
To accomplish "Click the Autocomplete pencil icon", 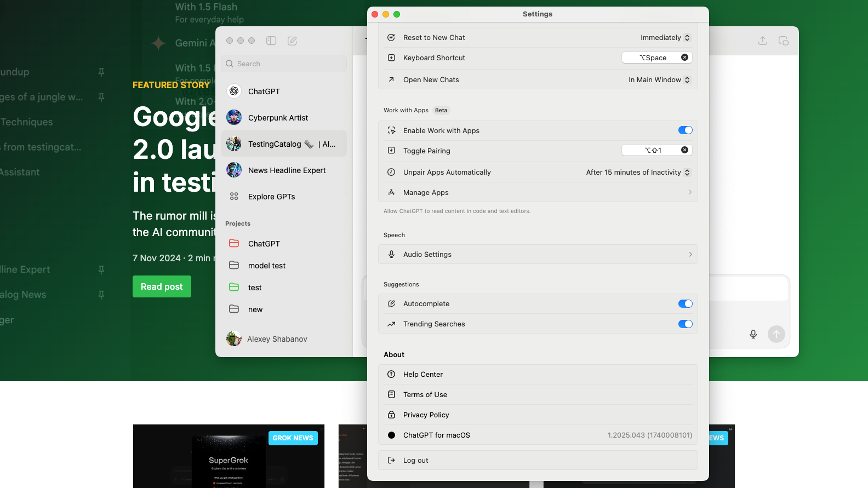I will pos(391,304).
